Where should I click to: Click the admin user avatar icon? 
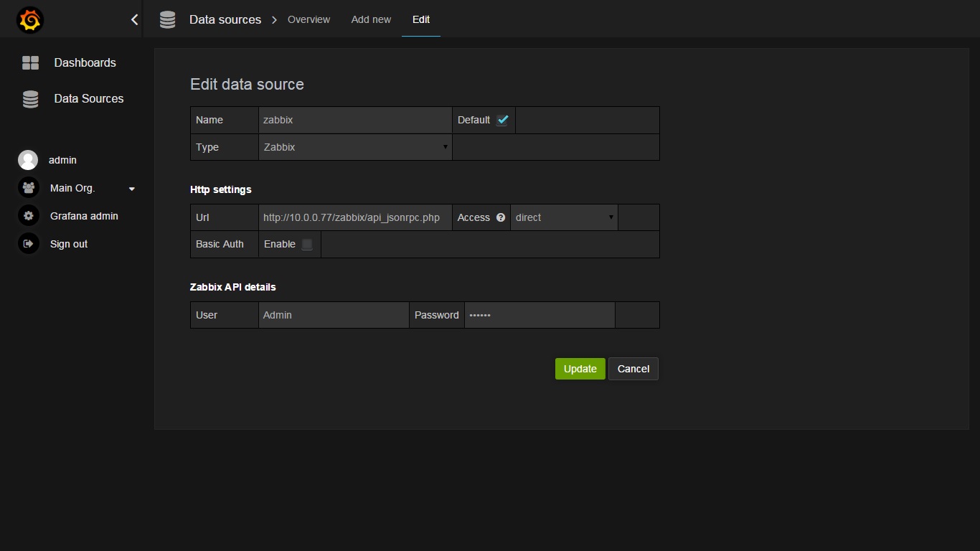point(28,160)
